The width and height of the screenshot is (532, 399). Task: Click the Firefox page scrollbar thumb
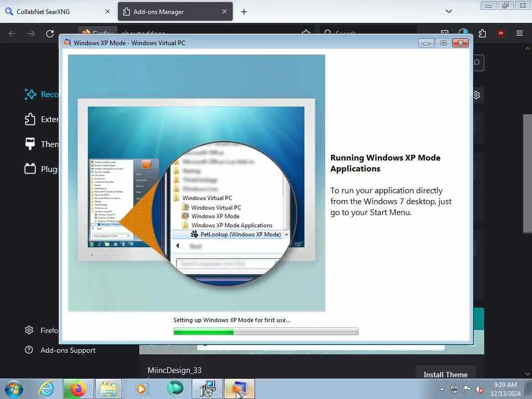point(527,174)
